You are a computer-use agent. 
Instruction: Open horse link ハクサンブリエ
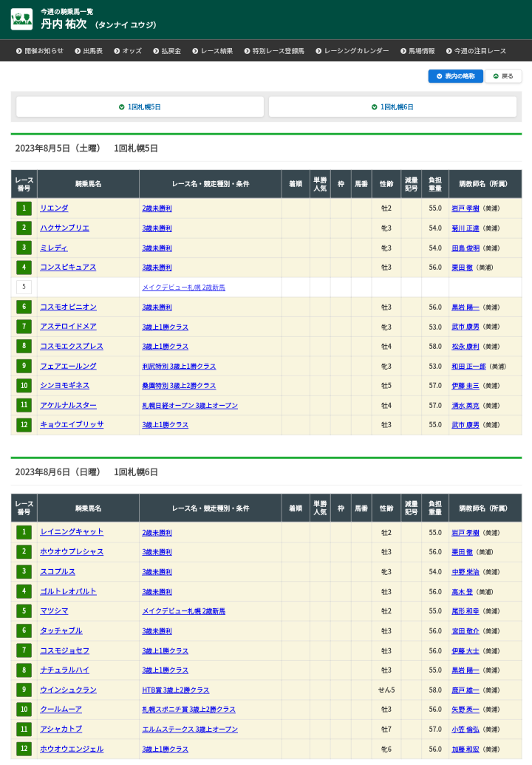[x=64, y=228]
